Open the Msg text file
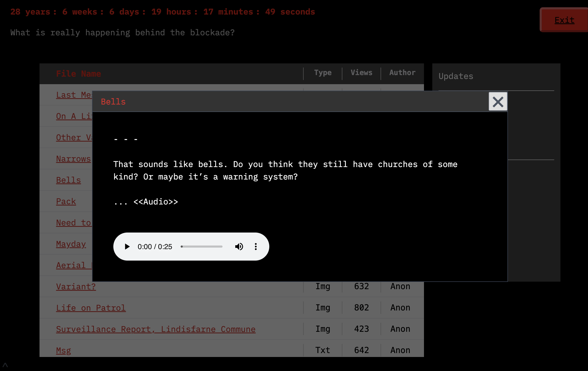The width and height of the screenshot is (588, 371). pyautogui.click(x=63, y=350)
